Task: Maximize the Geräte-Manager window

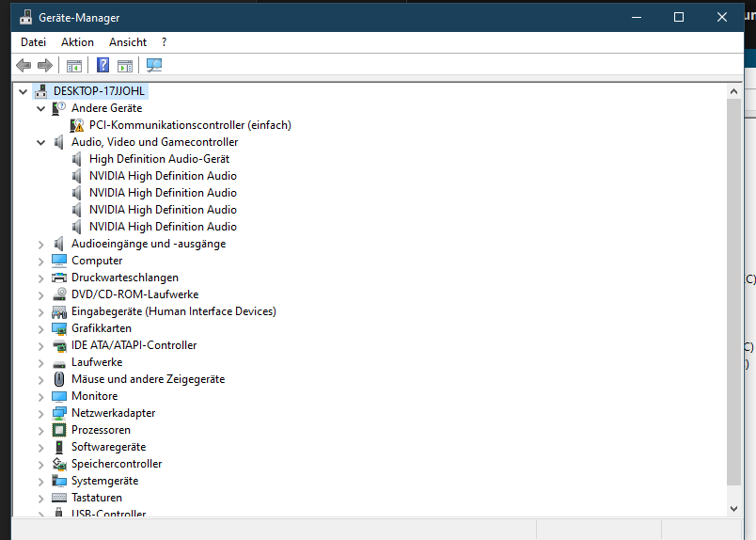Action: tap(679, 17)
